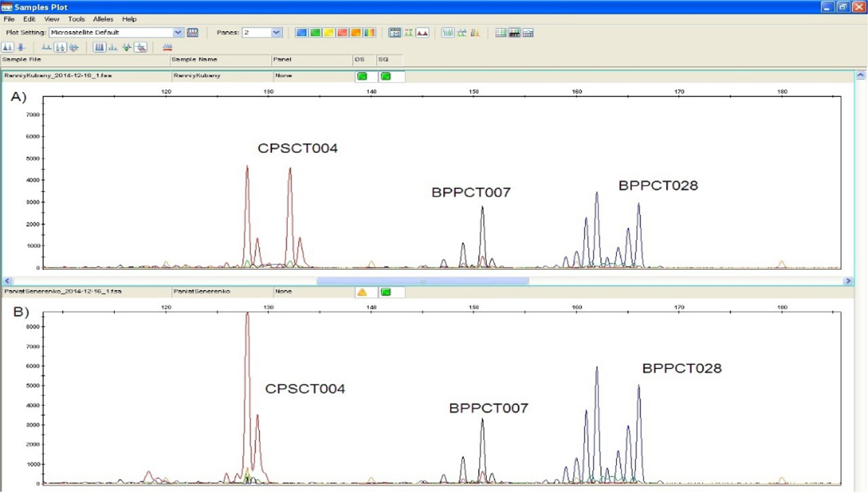Toggle the orange dye button
This screenshot has width=868, height=492.
[x=356, y=33]
